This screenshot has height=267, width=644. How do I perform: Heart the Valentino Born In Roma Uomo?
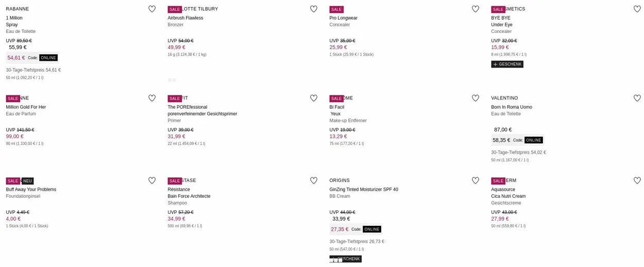[x=637, y=98]
